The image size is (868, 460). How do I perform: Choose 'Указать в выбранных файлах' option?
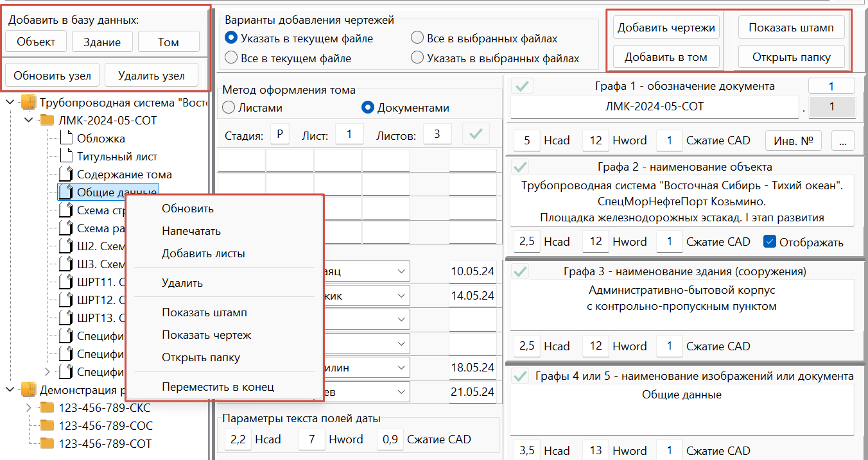417,58
